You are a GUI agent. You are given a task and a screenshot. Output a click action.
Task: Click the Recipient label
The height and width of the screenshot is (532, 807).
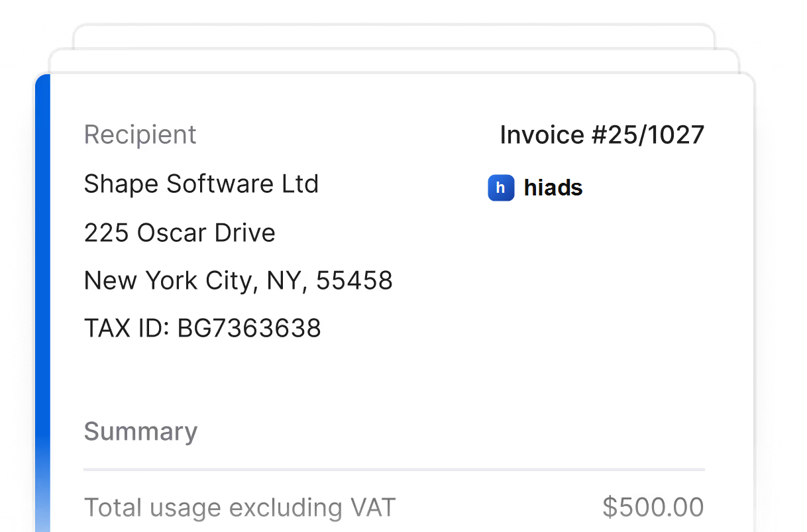coord(140,134)
